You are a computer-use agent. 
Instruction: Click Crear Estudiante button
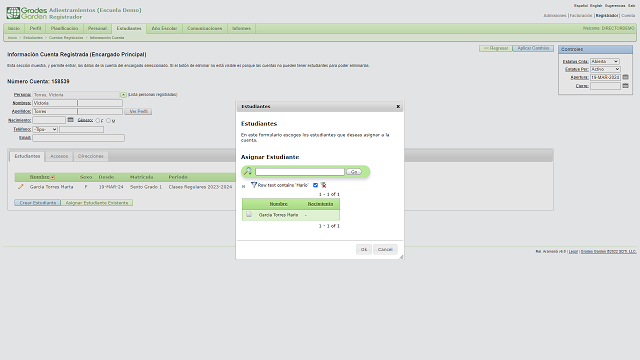coord(38,202)
